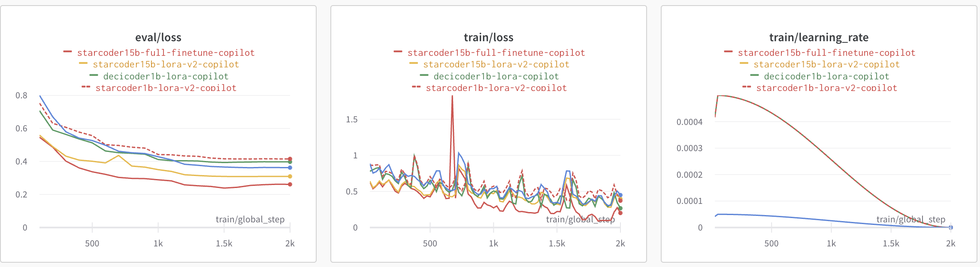Click the yellow endpoint dot in eval/loss
The height and width of the screenshot is (267, 980).
pyautogui.click(x=290, y=176)
